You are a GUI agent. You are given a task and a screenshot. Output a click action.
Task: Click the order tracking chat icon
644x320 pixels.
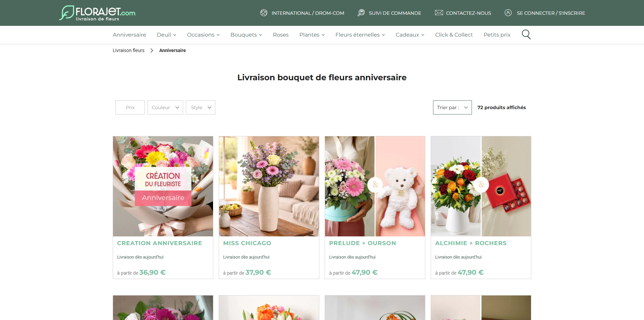(361, 13)
